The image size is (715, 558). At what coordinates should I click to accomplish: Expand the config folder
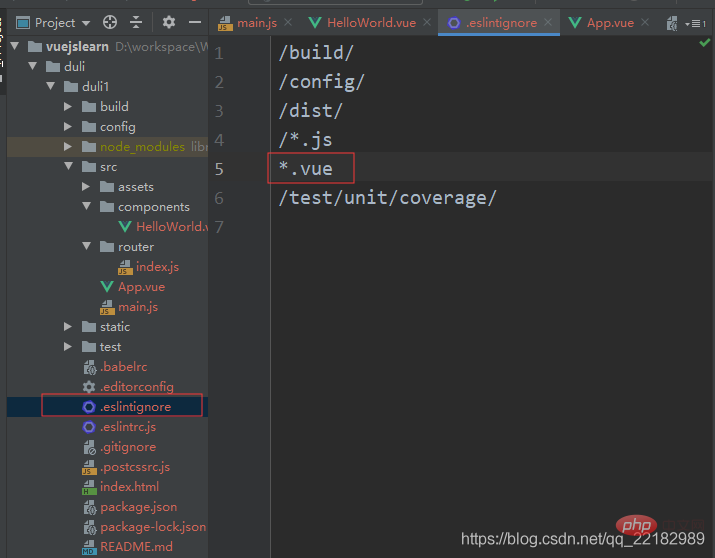point(68,126)
